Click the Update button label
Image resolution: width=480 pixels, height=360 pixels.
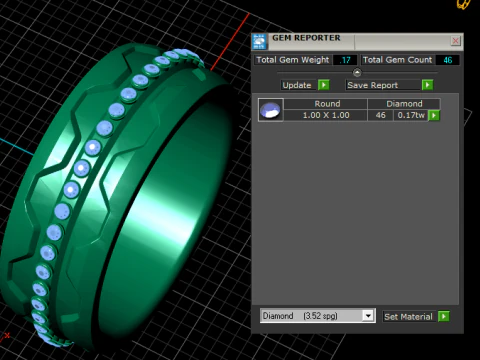pos(297,85)
